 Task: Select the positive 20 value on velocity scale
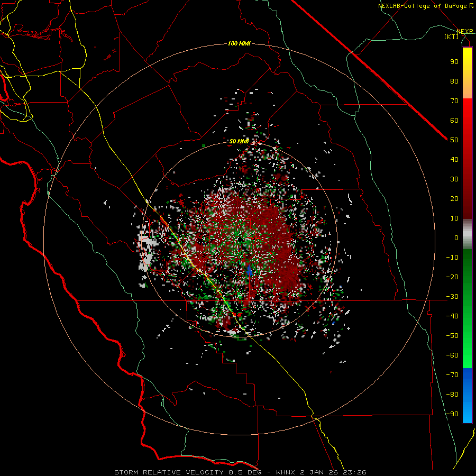(x=454, y=198)
